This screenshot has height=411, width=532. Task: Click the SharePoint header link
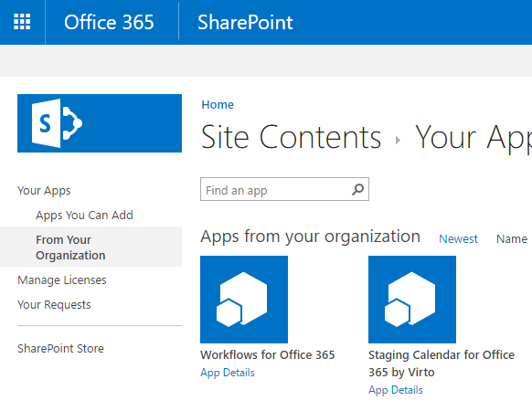tap(245, 23)
